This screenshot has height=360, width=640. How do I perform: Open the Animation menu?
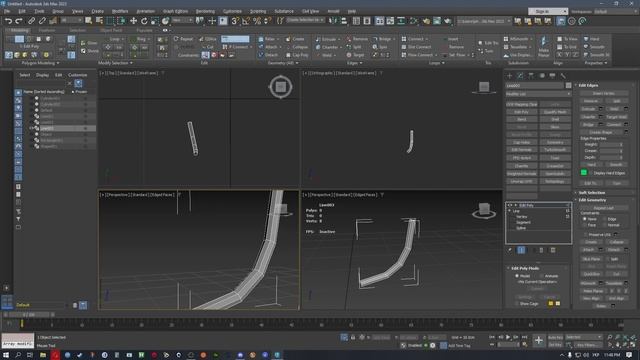tap(146, 11)
